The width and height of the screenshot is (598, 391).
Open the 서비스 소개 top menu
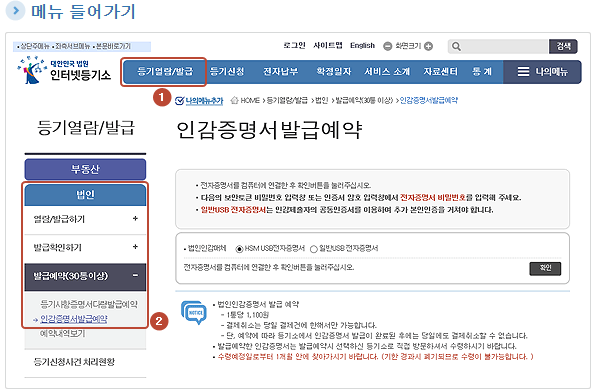387,72
